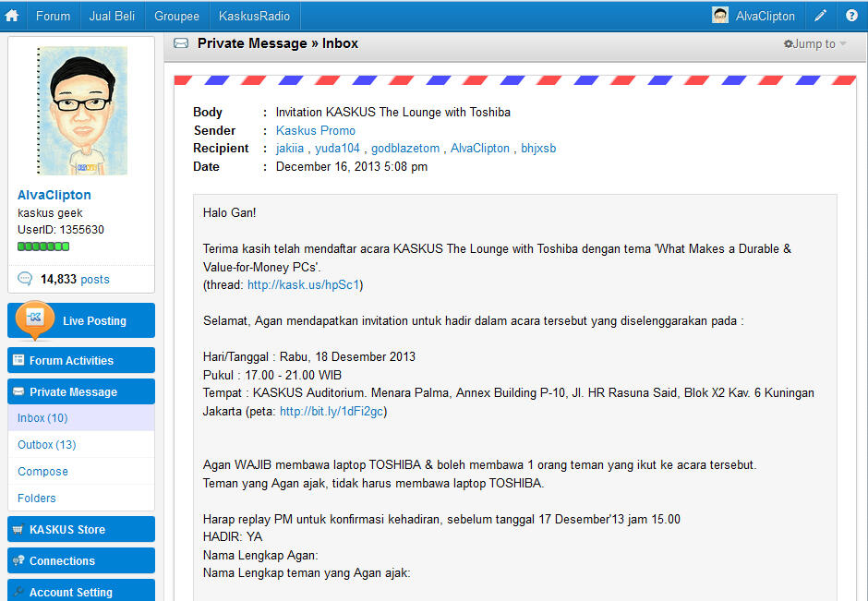The height and width of the screenshot is (601, 868).
Task: Click the Forum Activities list icon
Action: (18, 360)
